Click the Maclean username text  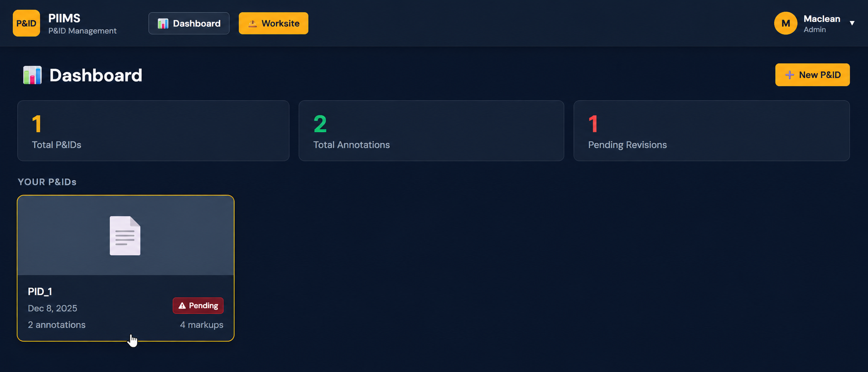(x=822, y=19)
